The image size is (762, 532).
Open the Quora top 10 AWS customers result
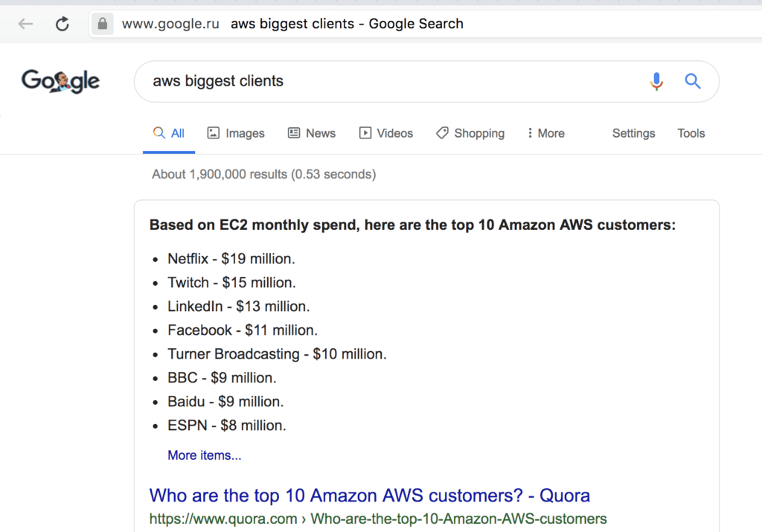point(369,496)
